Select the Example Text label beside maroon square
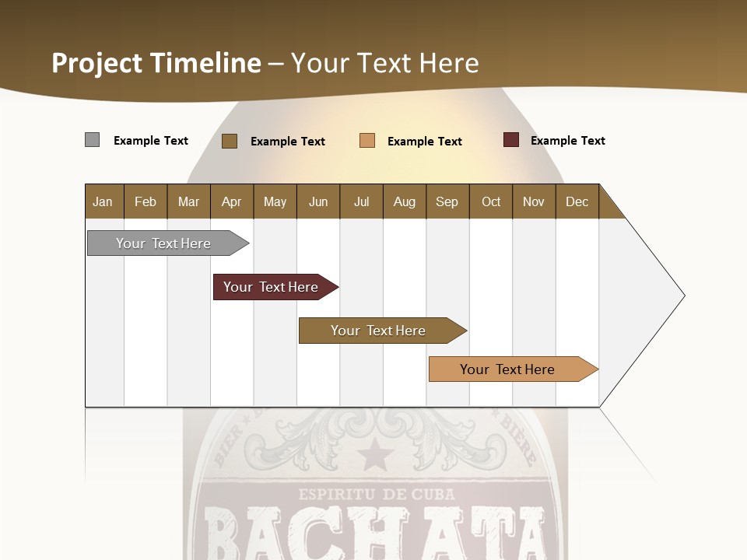The height and width of the screenshot is (560, 747). click(x=567, y=141)
